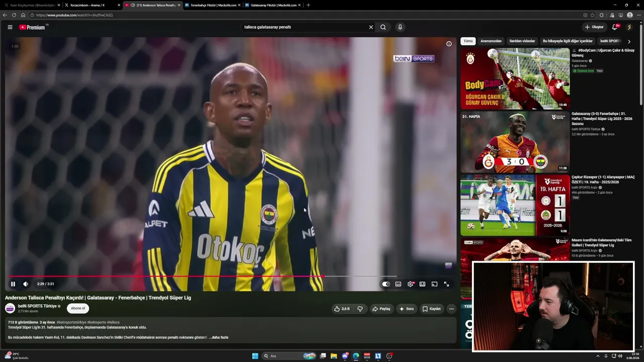Toggle subtitles in the video player
This screenshot has width=644, height=362.
click(398, 284)
